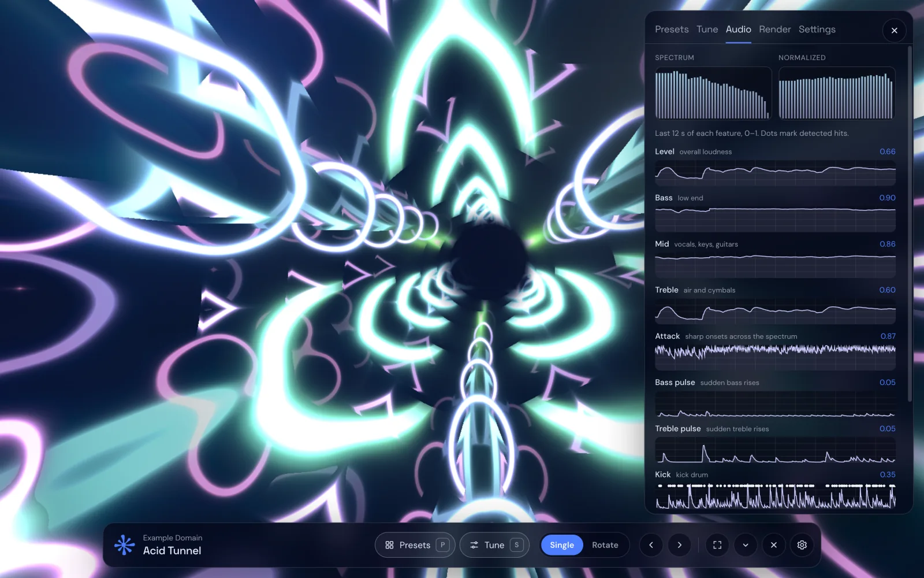This screenshot has height=578, width=924.
Task: Click the Treble value 0.60
Action: pos(887,290)
